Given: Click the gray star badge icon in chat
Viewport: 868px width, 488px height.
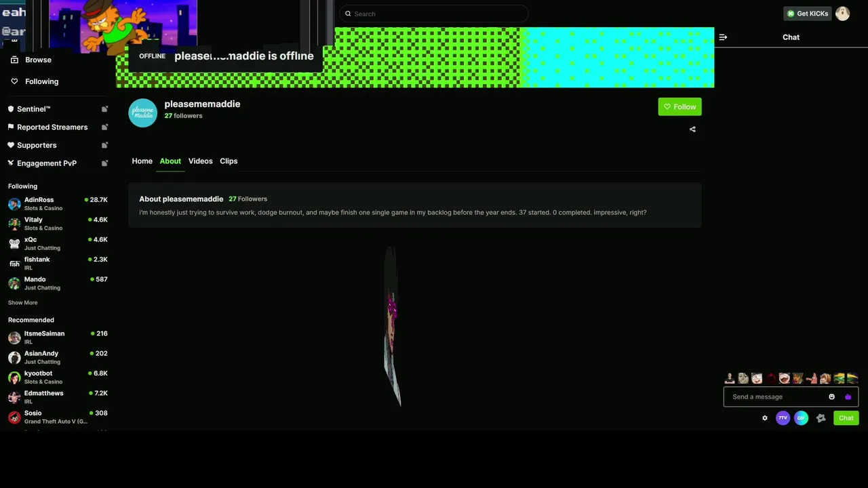Looking at the screenshot, I should tap(821, 418).
